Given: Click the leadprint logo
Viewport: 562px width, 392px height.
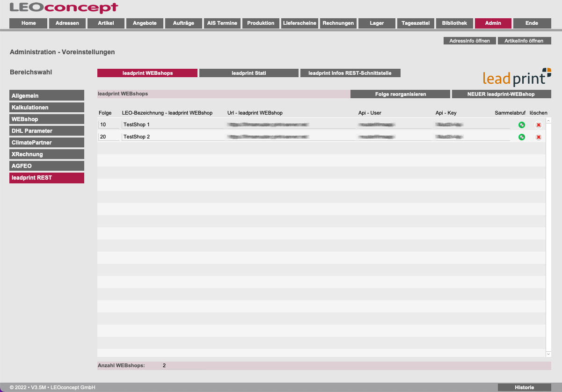Looking at the screenshot, I should 517,77.
